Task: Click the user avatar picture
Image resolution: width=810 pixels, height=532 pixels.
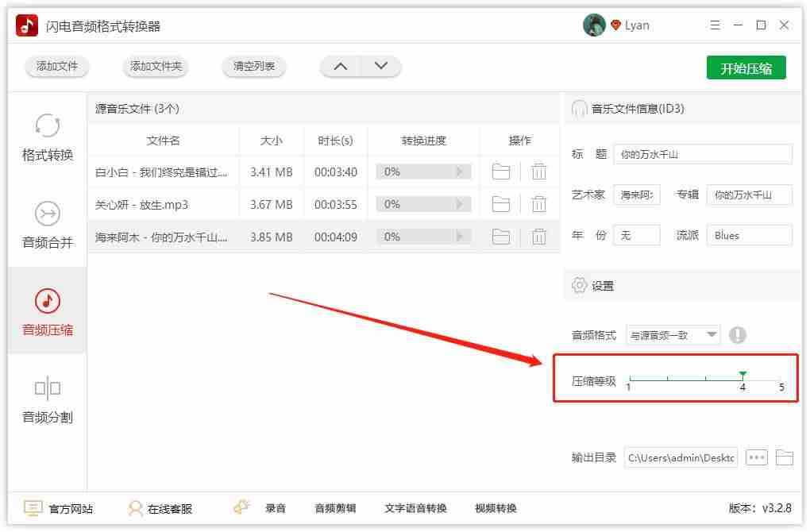Action: pos(594,25)
